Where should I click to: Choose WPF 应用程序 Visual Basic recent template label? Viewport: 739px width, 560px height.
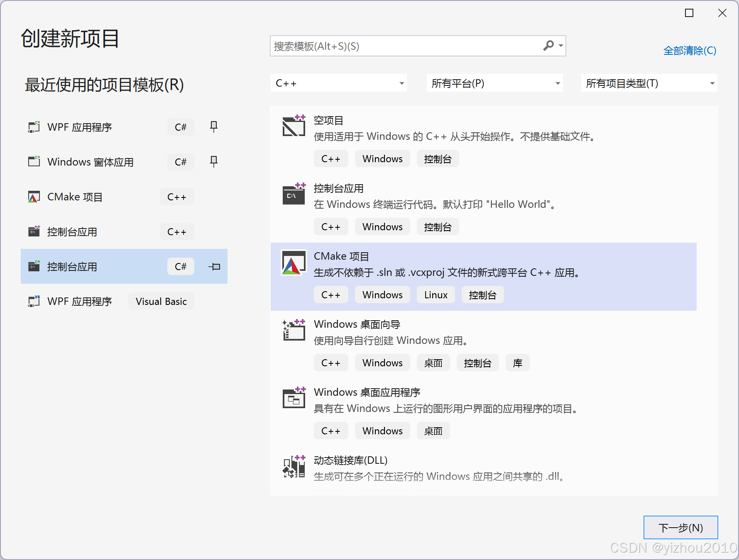80,301
